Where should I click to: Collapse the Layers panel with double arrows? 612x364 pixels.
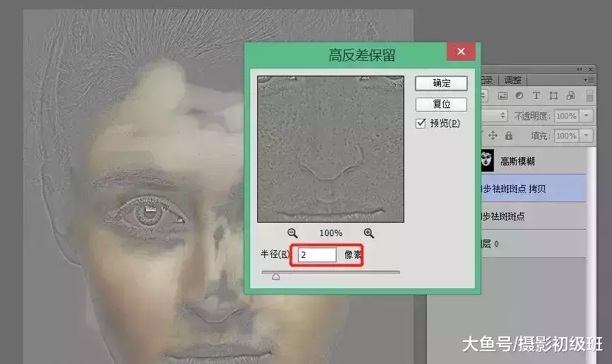[579, 69]
